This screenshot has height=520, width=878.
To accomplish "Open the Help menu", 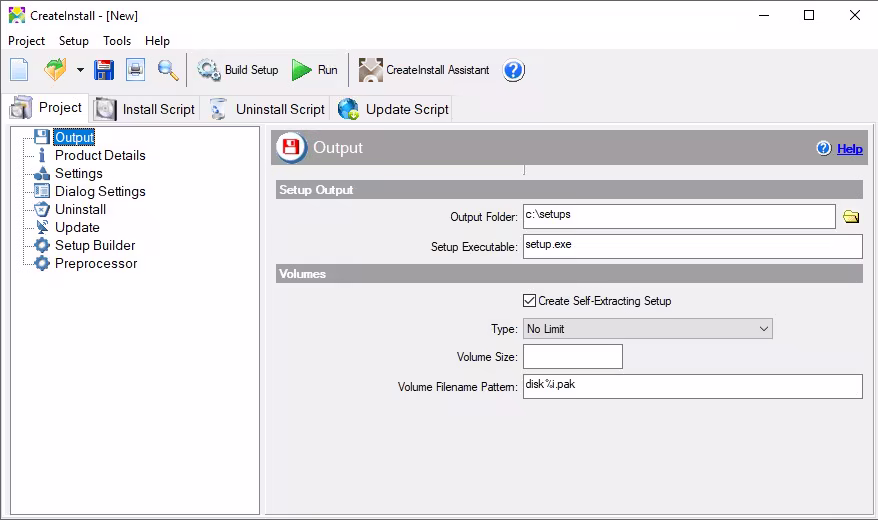I will 157,41.
